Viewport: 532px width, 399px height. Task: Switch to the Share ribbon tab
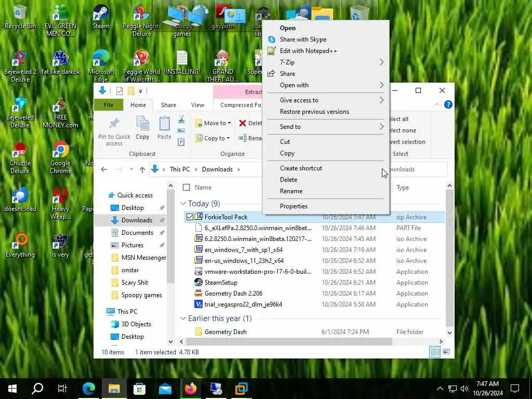tap(168, 105)
